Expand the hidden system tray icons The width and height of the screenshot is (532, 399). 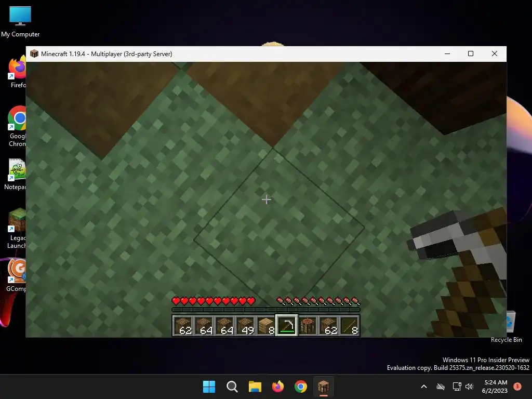click(x=424, y=387)
